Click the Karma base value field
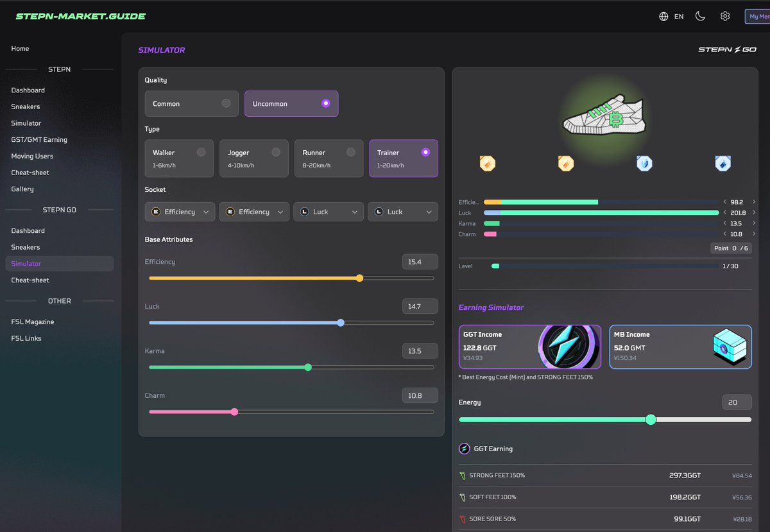Viewport: 770px width, 532px height. [420, 351]
